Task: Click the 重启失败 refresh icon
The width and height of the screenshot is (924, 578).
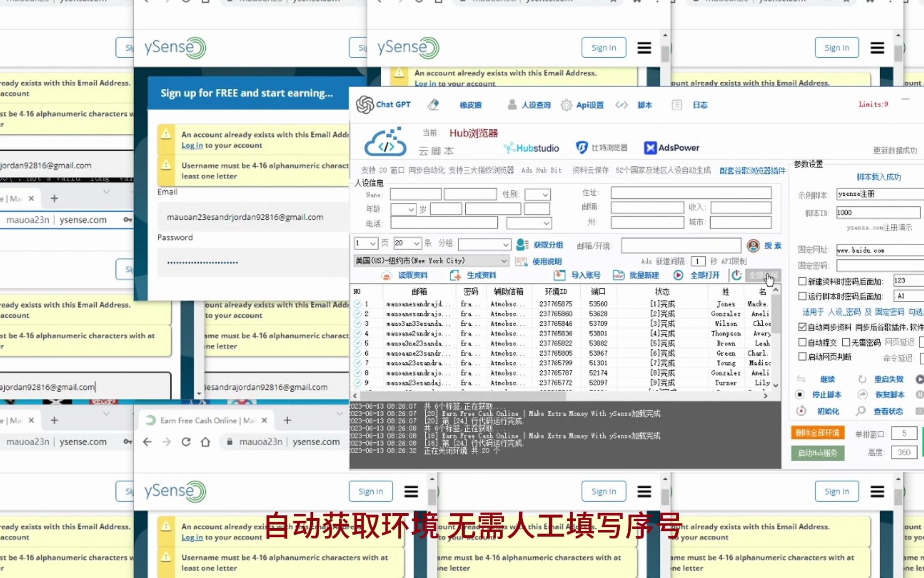Action: [x=863, y=379]
